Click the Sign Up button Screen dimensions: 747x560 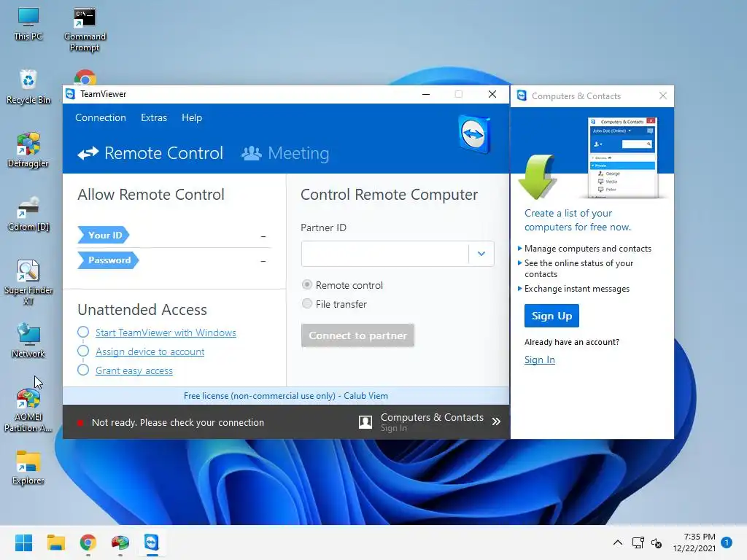(551, 316)
